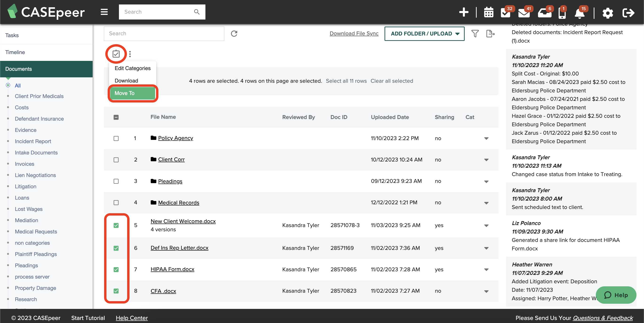The image size is (644, 323).
Task: Click the bulk select clipboard icon
Action: coord(116,54)
